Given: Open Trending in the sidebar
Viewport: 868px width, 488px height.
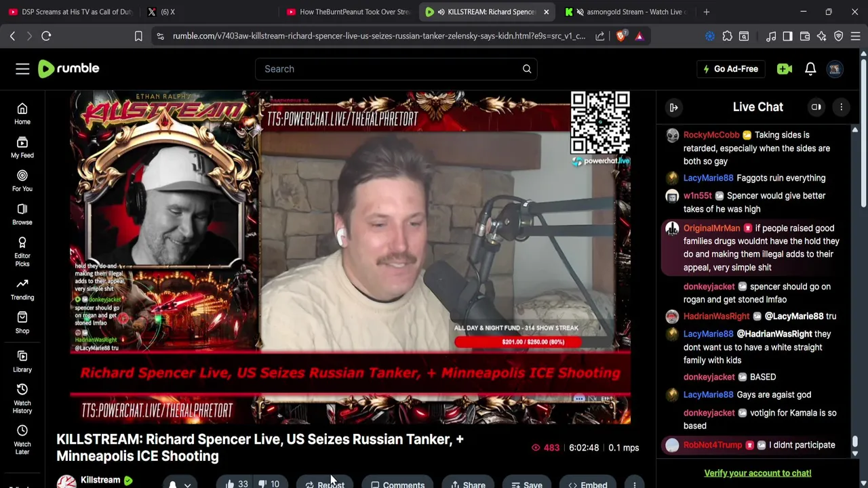Looking at the screenshot, I should [22, 289].
